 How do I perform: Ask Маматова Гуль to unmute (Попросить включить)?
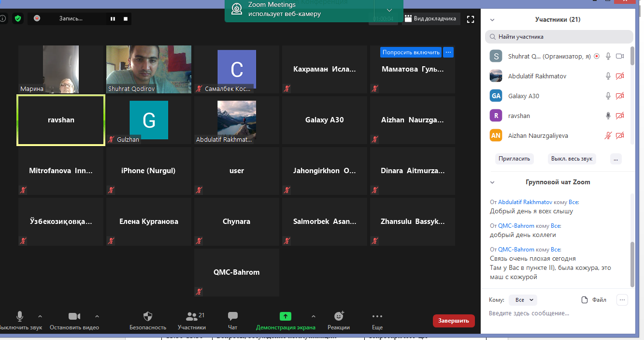(411, 52)
